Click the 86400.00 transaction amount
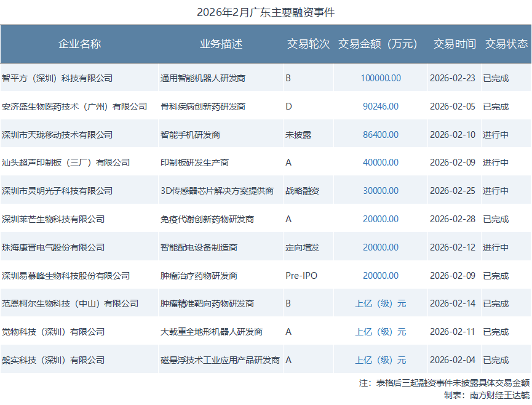Screen dimensions: 532x405 click(x=381, y=135)
